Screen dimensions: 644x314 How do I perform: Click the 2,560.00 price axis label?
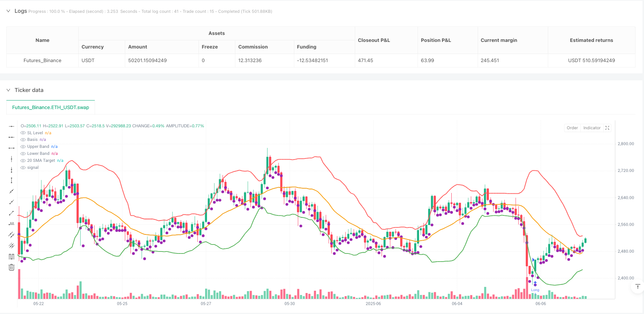[x=626, y=224]
